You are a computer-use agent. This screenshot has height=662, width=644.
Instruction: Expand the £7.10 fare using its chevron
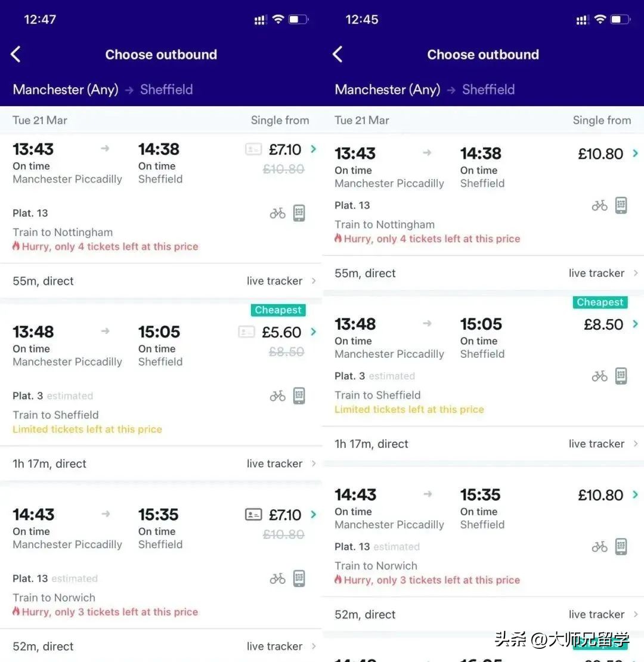click(314, 149)
